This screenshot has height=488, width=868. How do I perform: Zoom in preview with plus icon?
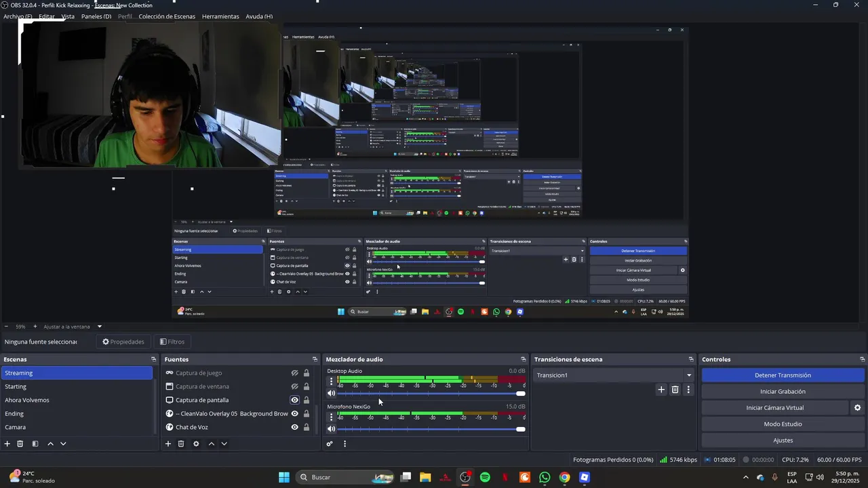35,327
